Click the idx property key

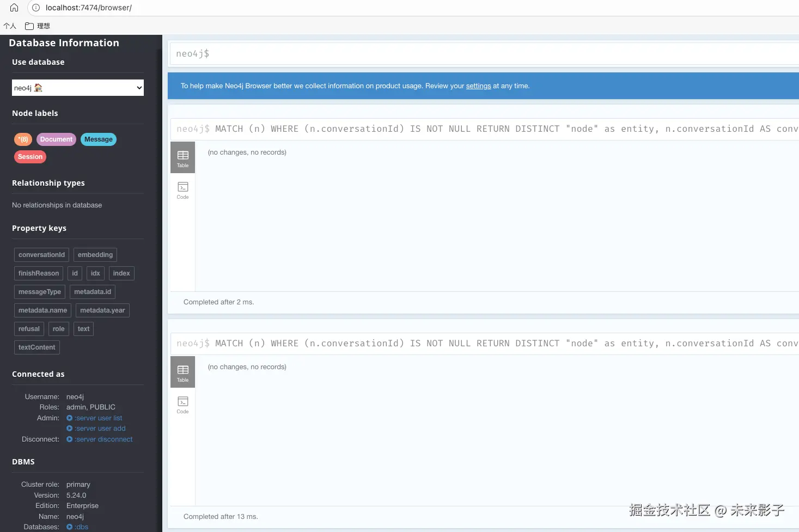(95, 273)
